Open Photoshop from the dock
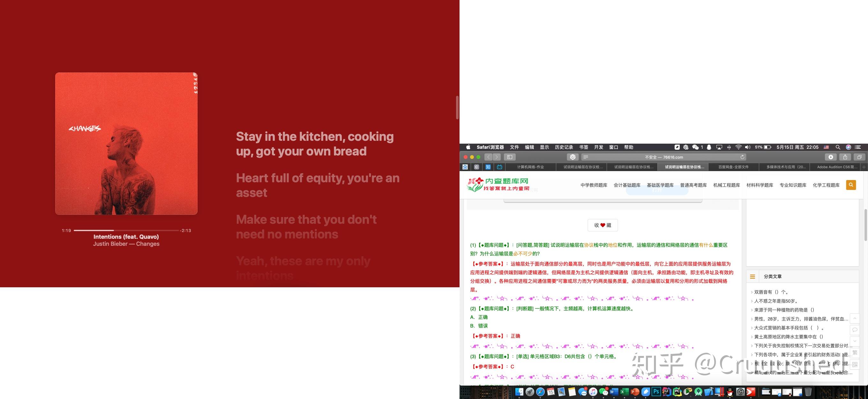The image size is (868, 399). pyautogui.click(x=656, y=392)
